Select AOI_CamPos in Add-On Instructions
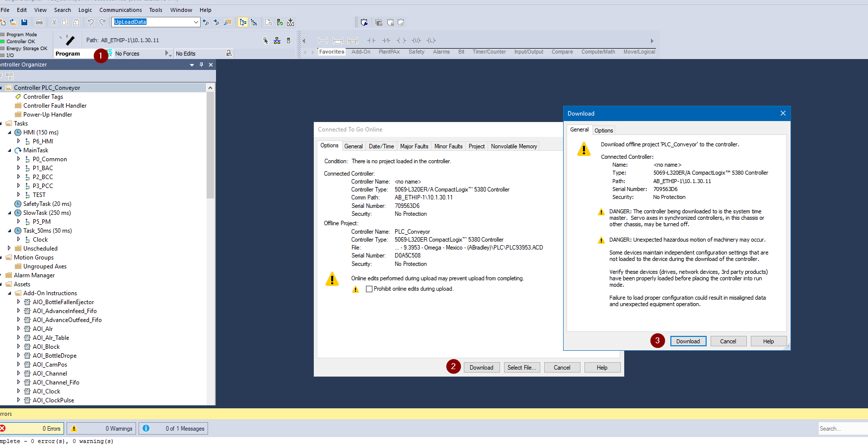Viewport: 868px width, 448px height. (x=50, y=365)
